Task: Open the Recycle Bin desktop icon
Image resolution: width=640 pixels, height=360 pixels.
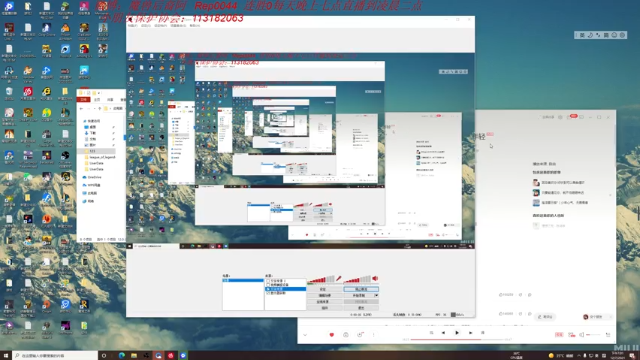Action: 9,93
